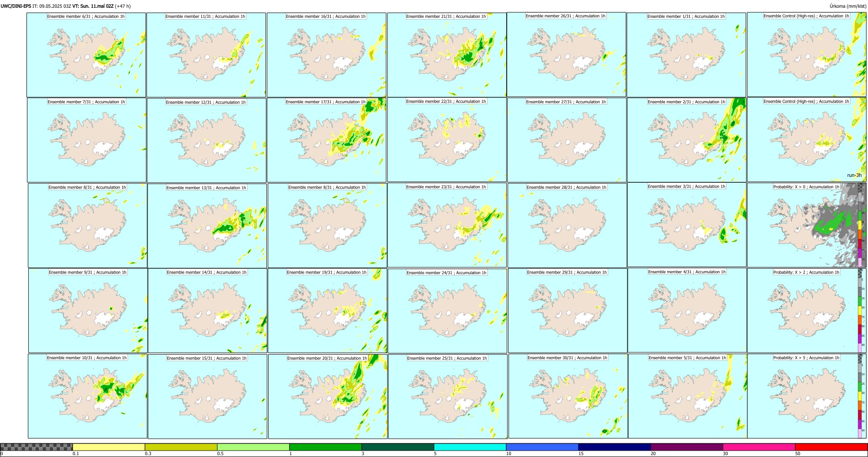Image resolution: width=868 pixels, height=457 pixels.
Task: Click the navy 15–20 legend swatch
Action: point(614,447)
